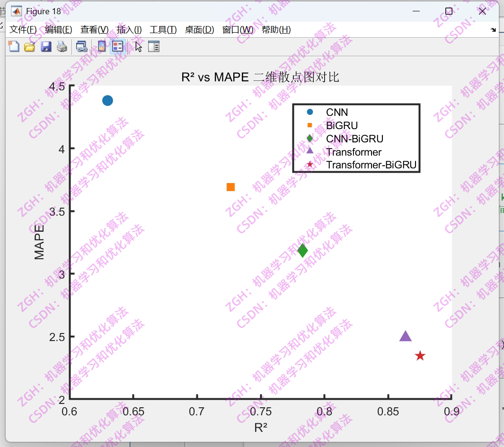Select the red Transformer-BiGRU star marker
Image resolution: width=504 pixels, height=447 pixels.
420,355
